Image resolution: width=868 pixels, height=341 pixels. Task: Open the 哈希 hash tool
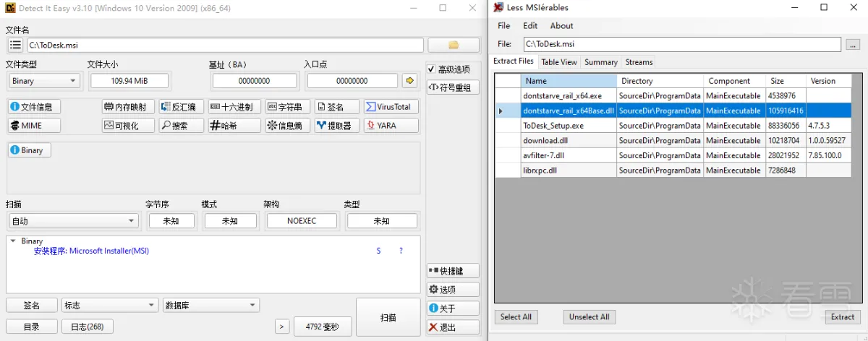click(234, 125)
